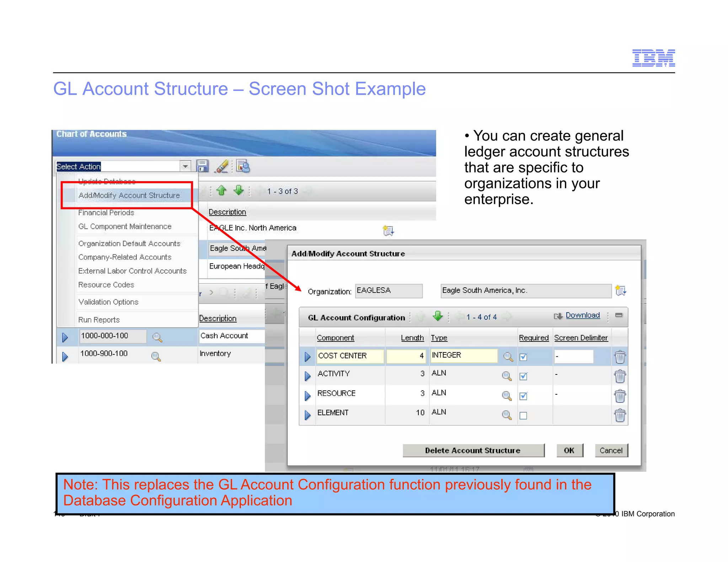Open long description icon for EAGLE Inc. North America
728x562 pixels.
388,231
